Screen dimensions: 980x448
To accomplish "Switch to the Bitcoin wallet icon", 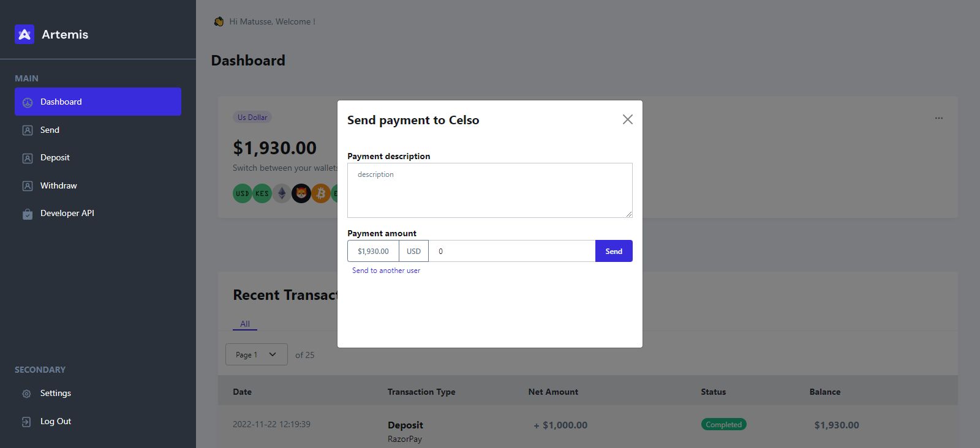I will tap(320, 193).
